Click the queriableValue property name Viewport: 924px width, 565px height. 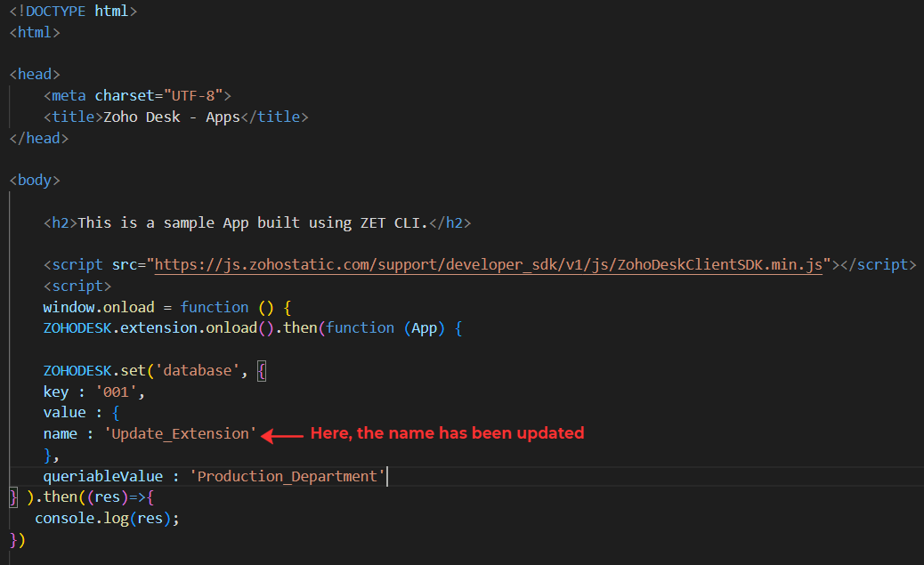pyautogui.click(x=103, y=477)
